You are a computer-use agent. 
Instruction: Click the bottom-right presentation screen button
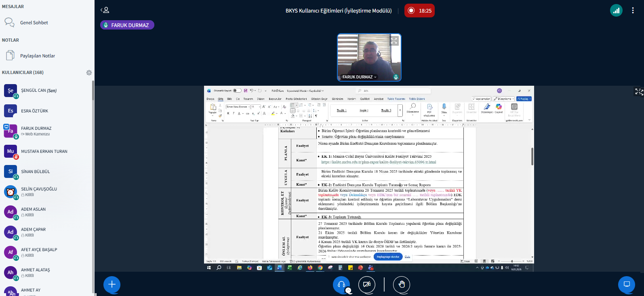627,284
